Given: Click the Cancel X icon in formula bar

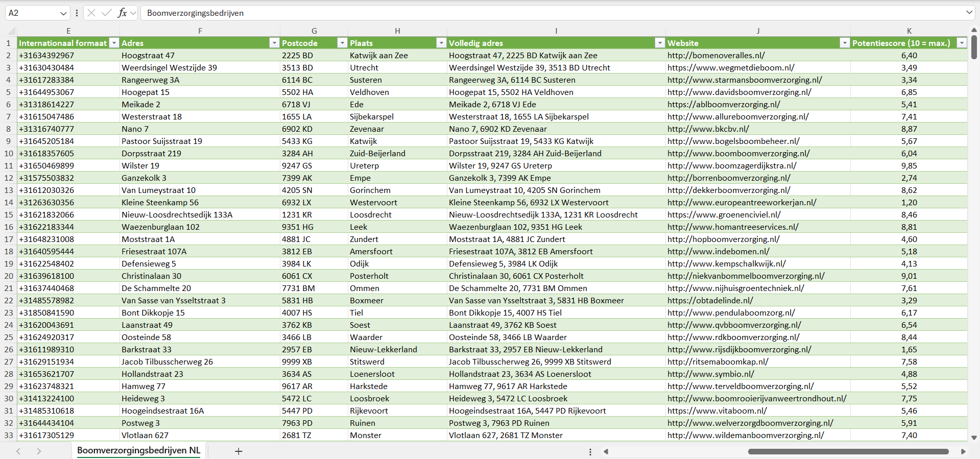Looking at the screenshot, I should pos(91,13).
